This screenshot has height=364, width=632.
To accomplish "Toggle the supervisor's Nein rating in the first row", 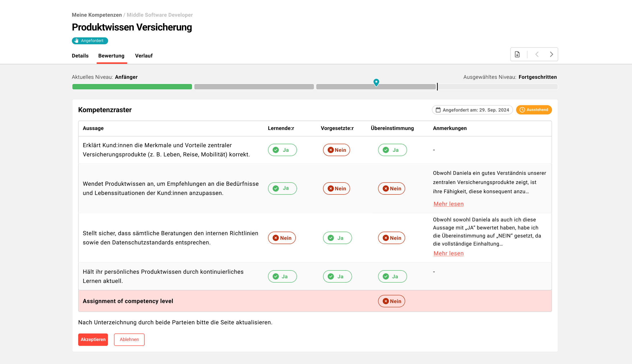I will (x=336, y=150).
